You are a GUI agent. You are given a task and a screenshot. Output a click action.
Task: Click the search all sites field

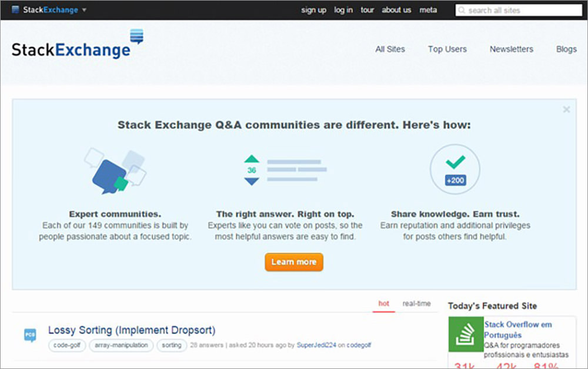pos(519,10)
